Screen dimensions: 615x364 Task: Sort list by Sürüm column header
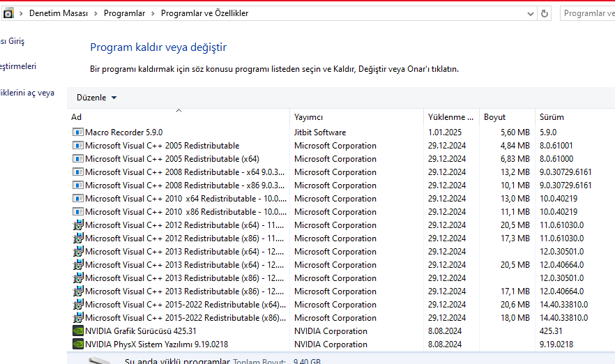coord(575,117)
